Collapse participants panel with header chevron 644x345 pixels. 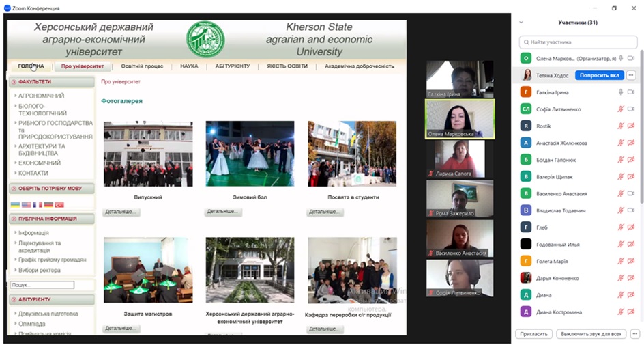click(522, 23)
